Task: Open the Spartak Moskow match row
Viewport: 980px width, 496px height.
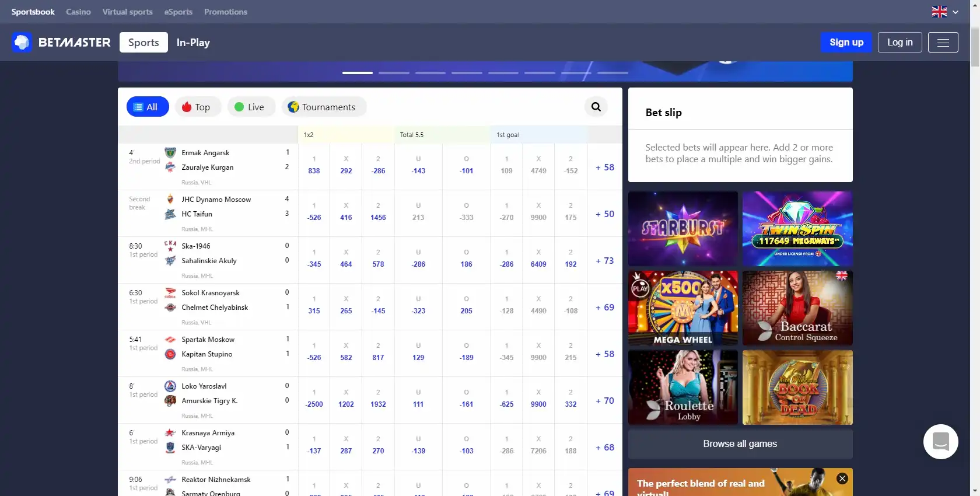Action: 370,354
